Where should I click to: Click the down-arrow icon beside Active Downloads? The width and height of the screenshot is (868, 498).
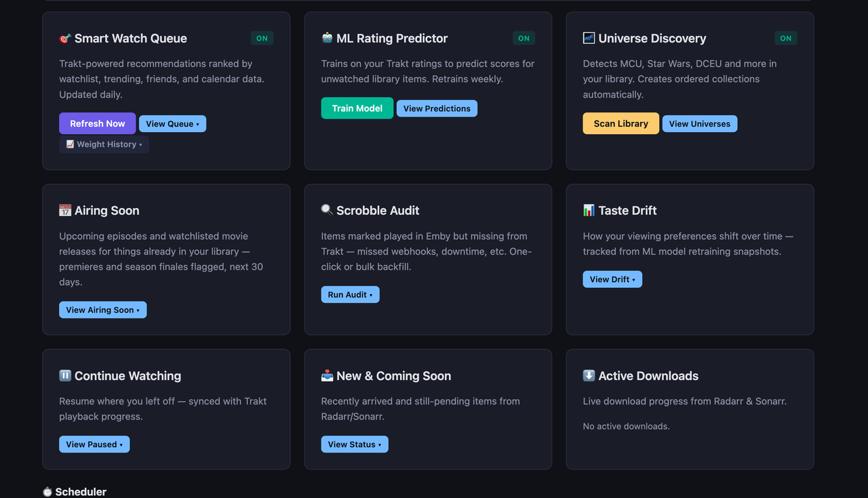tap(589, 375)
